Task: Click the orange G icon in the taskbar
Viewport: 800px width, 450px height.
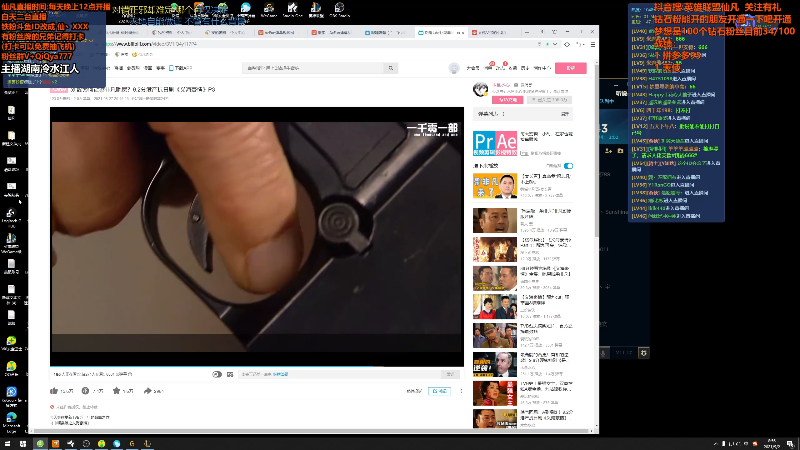Action: point(132,444)
